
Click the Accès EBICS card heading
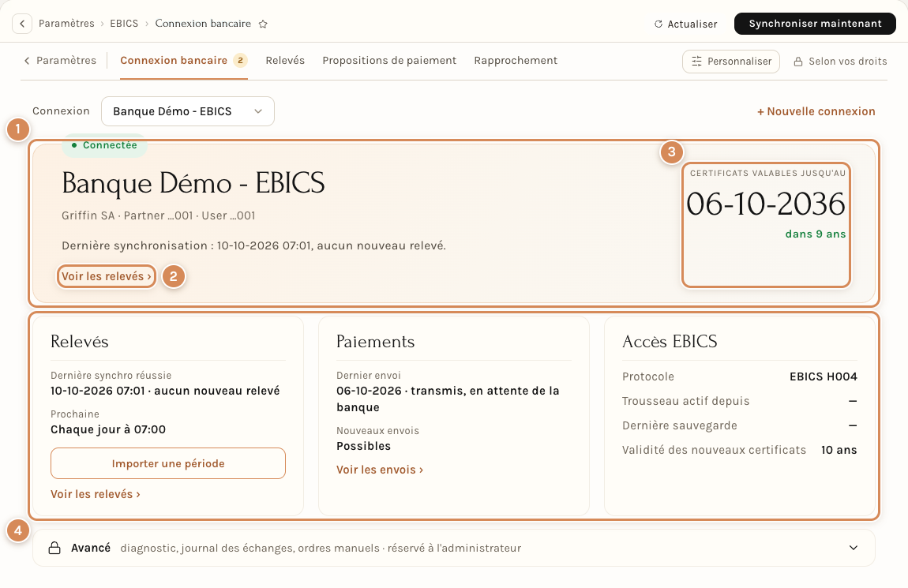pyautogui.click(x=670, y=342)
